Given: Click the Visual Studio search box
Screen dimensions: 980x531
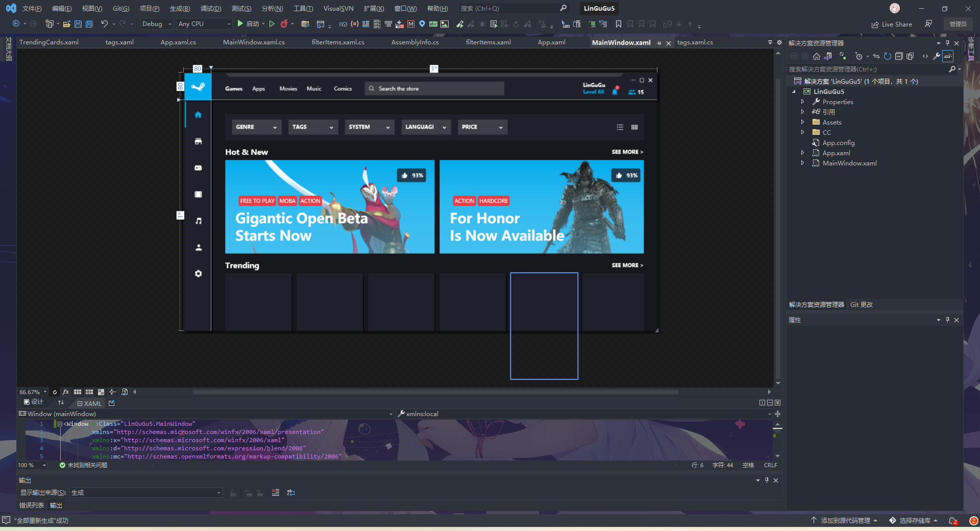Looking at the screenshot, I should [x=513, y=9].
